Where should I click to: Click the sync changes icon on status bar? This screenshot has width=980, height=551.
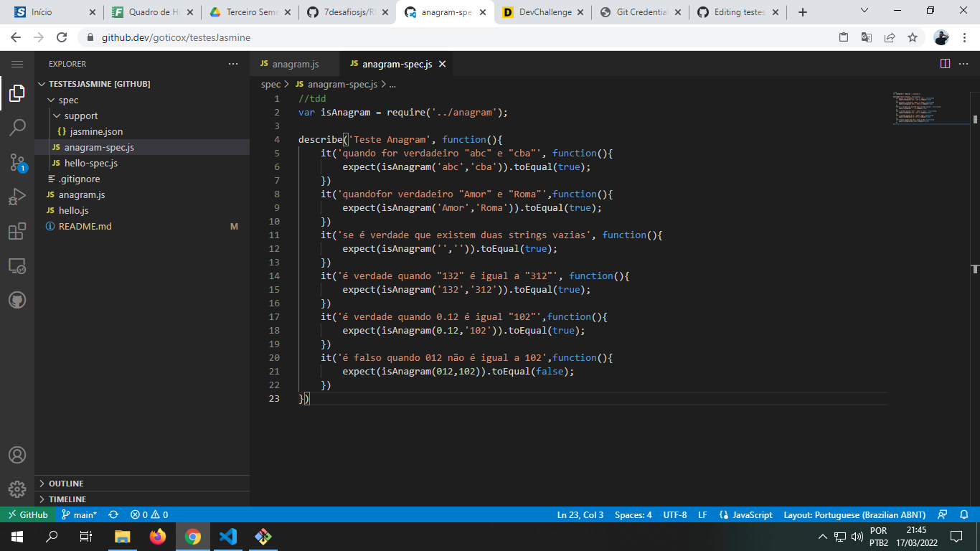click(113, 514)
